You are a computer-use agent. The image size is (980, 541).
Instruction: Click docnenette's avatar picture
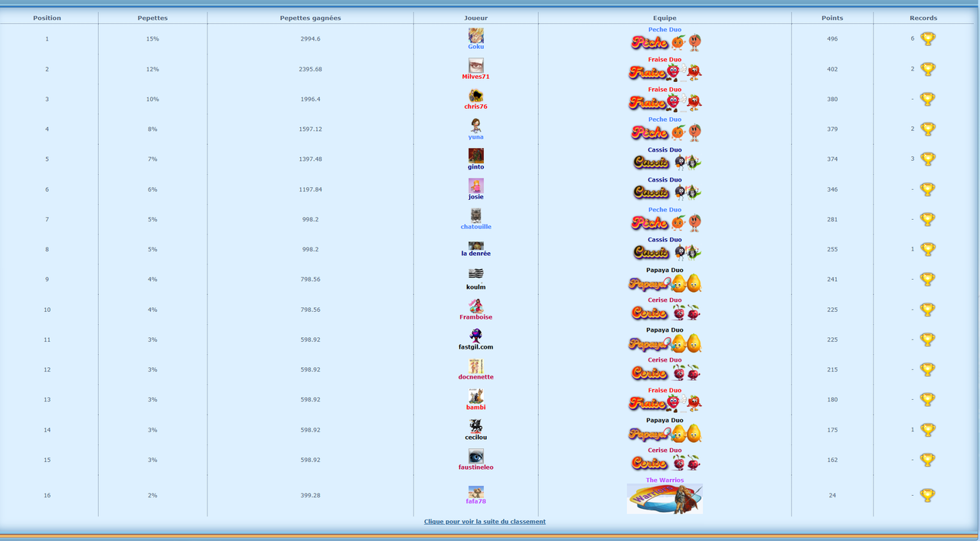click(x=475, y=366)
